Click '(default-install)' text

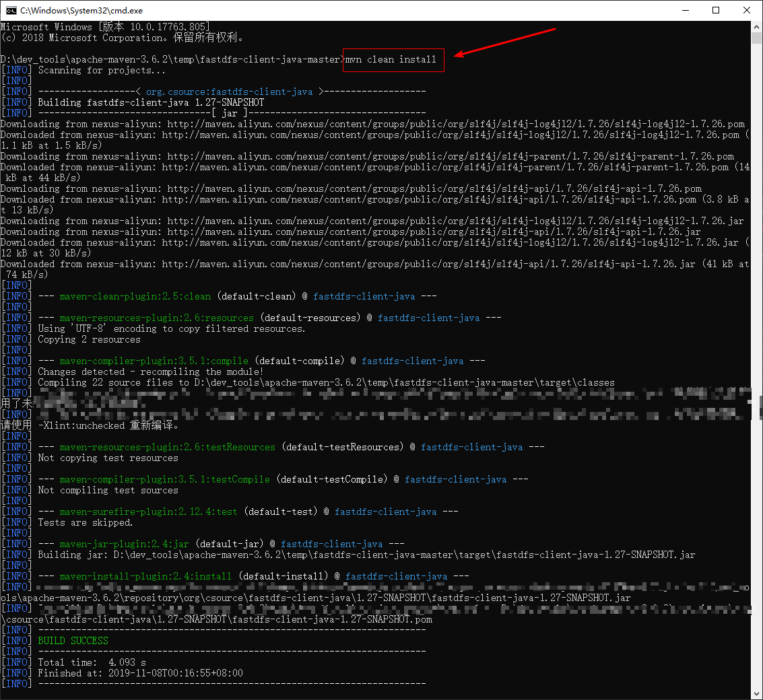point(284,576)
